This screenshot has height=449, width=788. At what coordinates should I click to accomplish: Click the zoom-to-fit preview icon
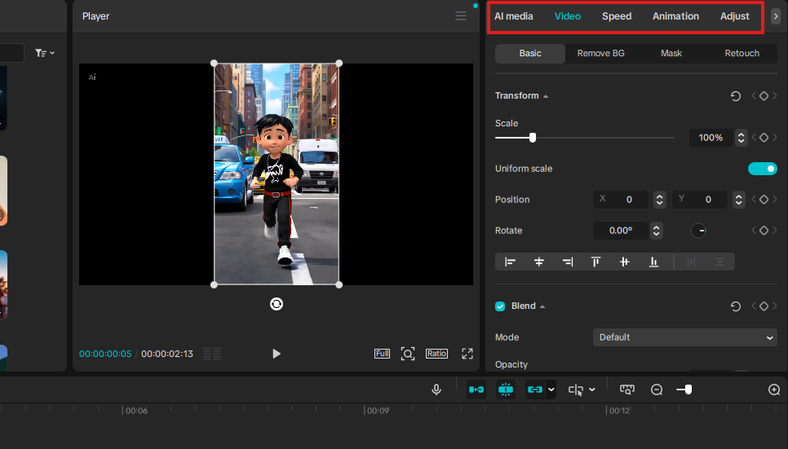408,353
